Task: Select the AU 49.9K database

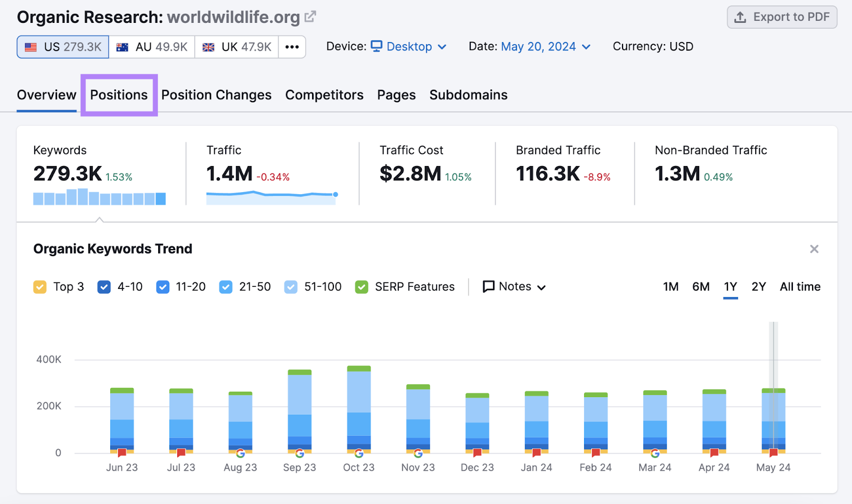Action: (x=152, y=47)
